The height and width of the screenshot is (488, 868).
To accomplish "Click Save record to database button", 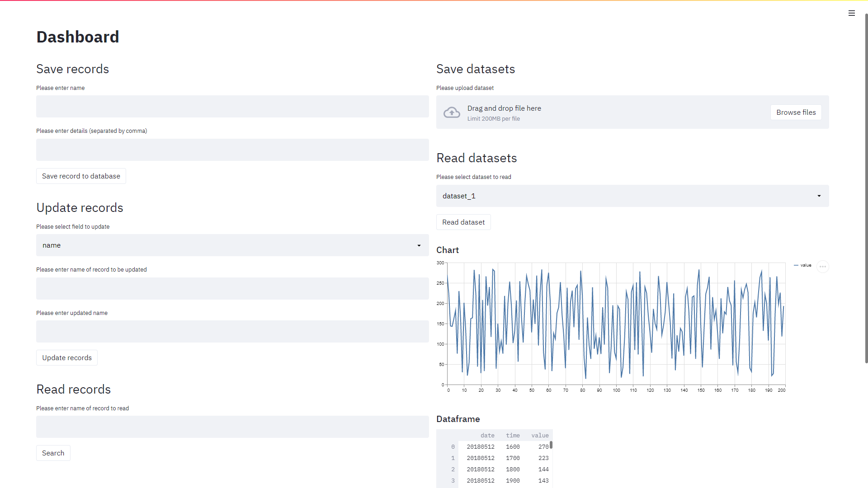I will (81, 176).
